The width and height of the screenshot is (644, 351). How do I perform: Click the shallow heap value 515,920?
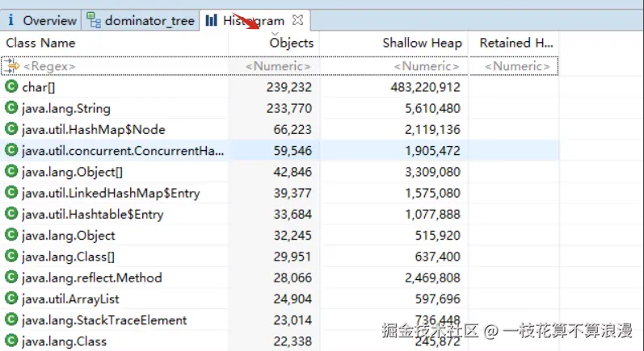437,236
